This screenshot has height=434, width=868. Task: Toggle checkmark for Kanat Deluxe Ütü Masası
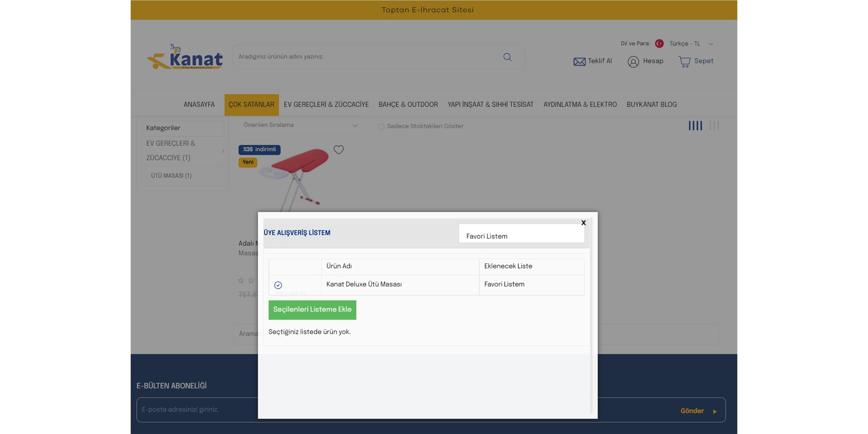coord(278,285)
